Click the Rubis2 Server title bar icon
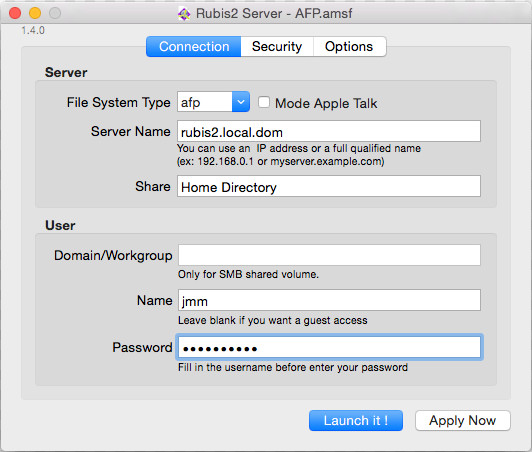532x452 pixels. (184, 14)
